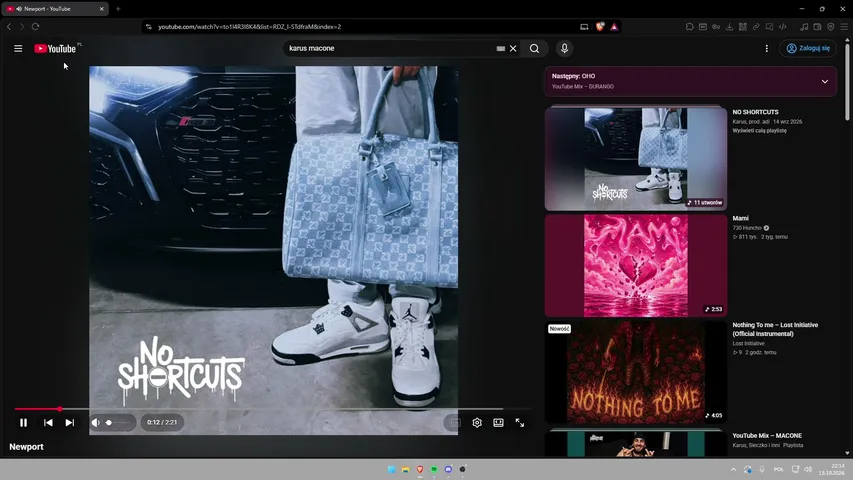Open YouTube settings three-dot menu
Screen dimensions: 853x480
(x=767, y=48)
